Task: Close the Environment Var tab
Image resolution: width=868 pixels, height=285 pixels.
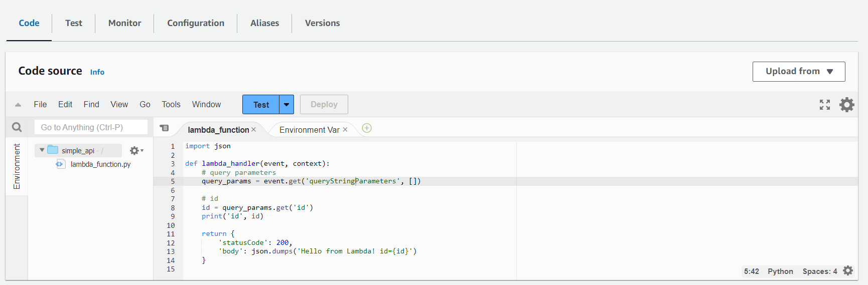Action: point(345,130)
